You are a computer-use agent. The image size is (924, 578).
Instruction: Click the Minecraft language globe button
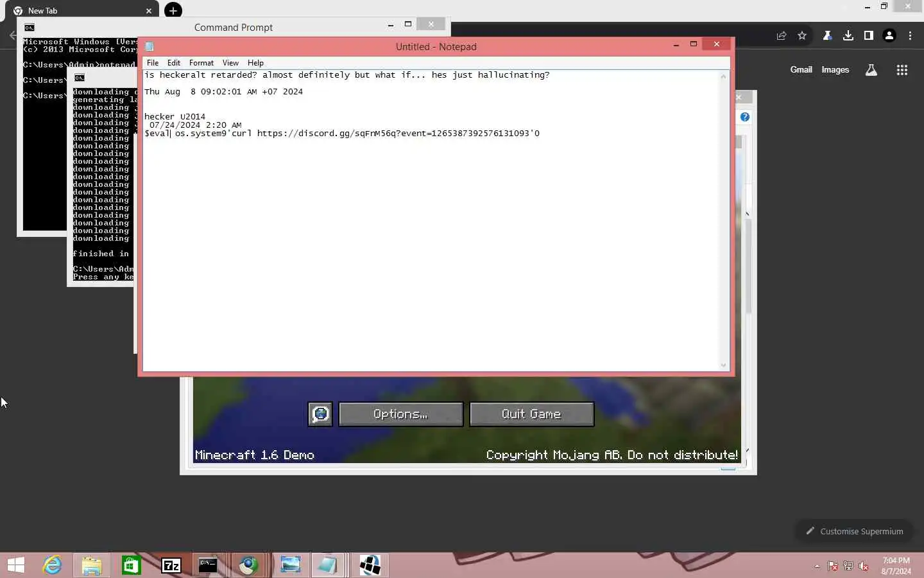(x=320, y=414)
